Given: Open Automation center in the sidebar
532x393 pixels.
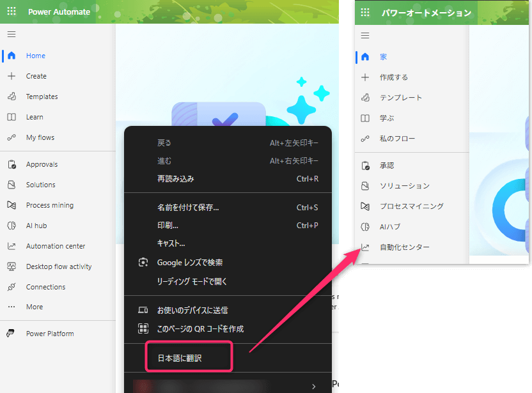Looking at the screenshot, I should click(56, 246).
